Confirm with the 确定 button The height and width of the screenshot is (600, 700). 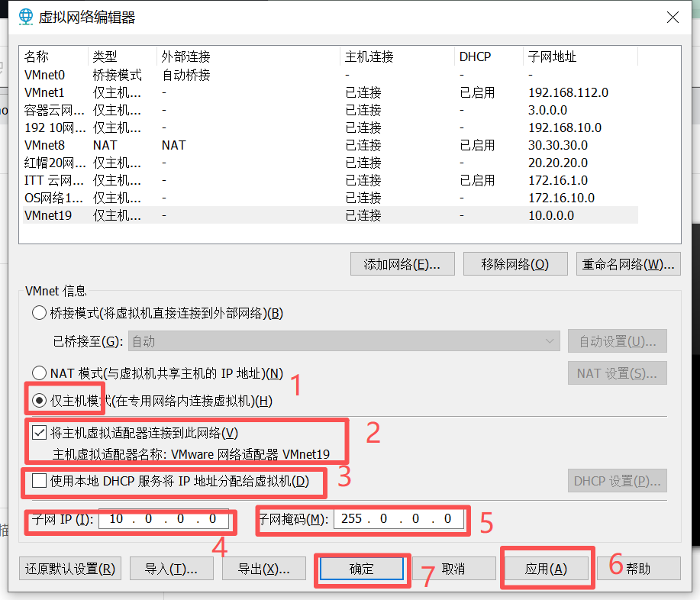362,569
